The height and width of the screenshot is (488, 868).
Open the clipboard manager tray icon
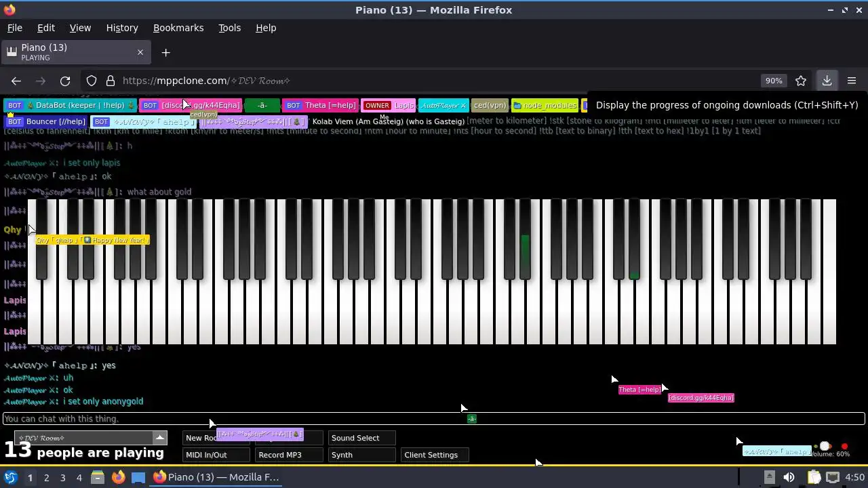pyautogui.click(x=814, y=477)
